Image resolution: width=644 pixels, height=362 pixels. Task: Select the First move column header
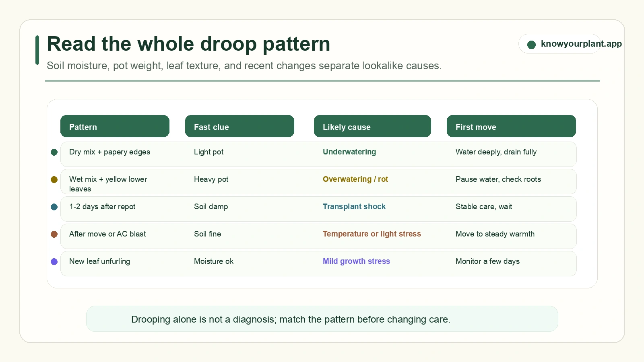tap(511, 126)
